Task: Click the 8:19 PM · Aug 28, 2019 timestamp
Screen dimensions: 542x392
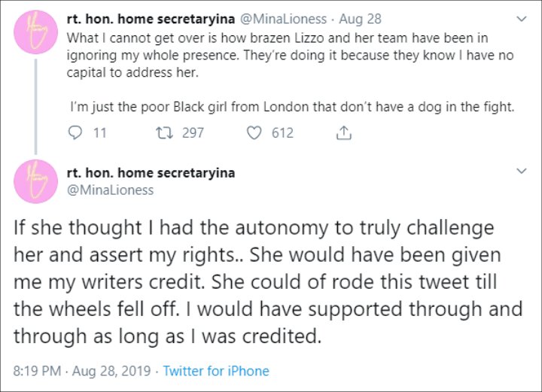Action: pyautogui.click(x=82, y=371)
